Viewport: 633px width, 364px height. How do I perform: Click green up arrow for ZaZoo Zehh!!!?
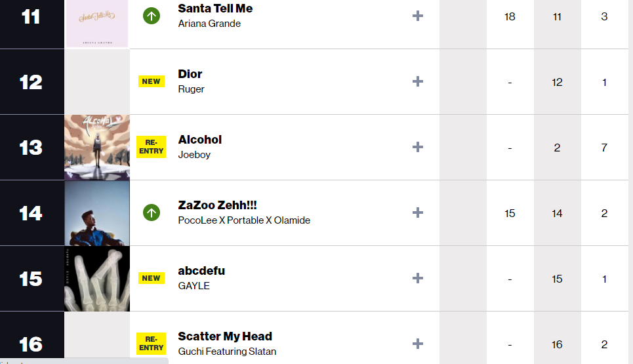152,212
